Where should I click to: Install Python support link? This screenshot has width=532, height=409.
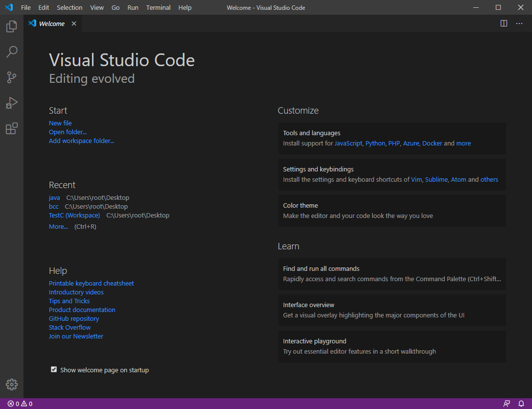375,144
